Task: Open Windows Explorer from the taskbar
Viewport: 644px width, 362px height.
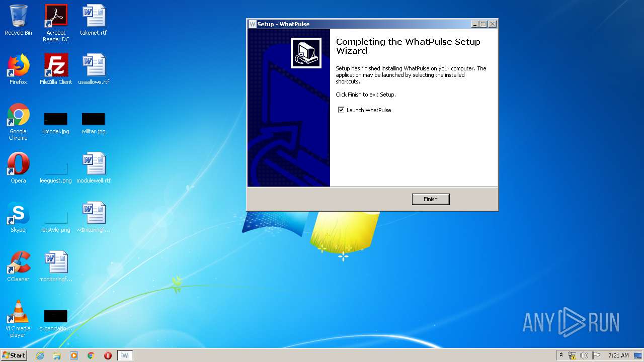Action: tap(57, 355)
